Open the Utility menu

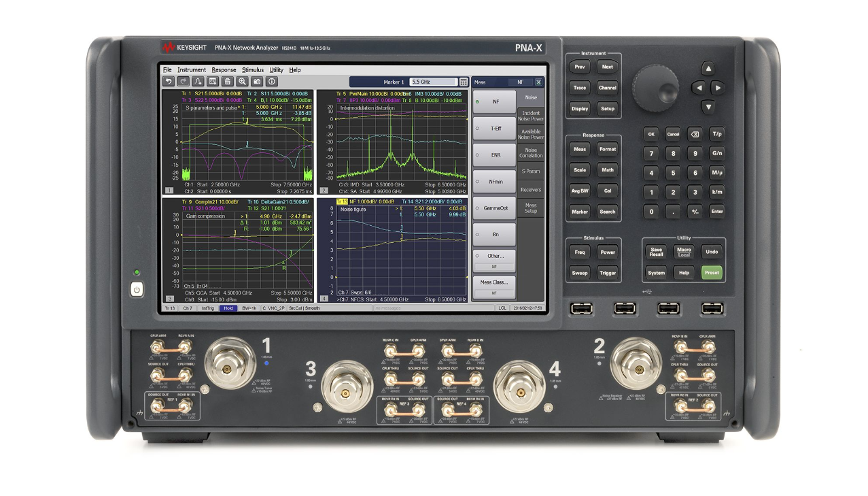click(x=275, y=69)
